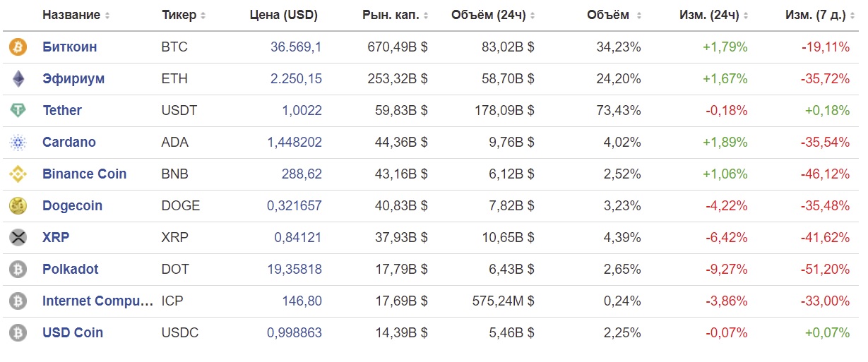Click the Bitcoin orange logo icon
Viewport: 868px width, 362px height.
(x=18, y=47)
